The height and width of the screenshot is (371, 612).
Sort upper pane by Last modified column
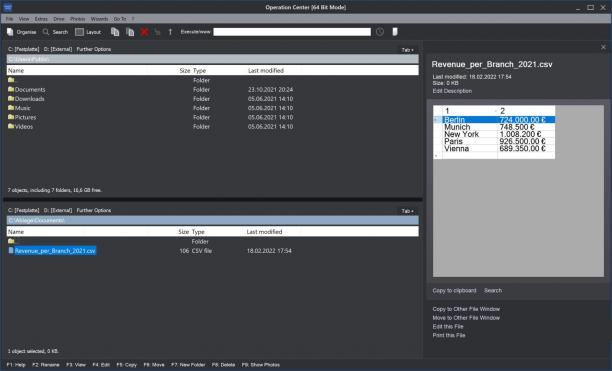tap(266, 71)
